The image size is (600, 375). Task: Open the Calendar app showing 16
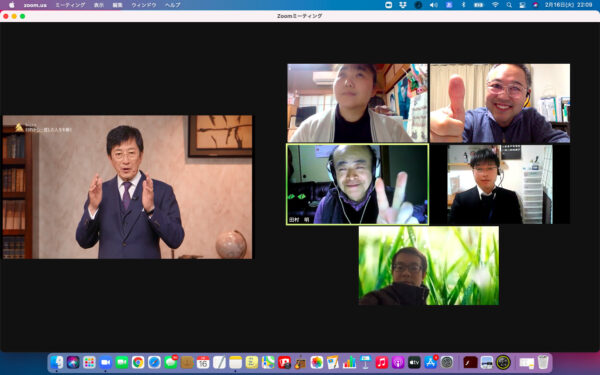click(203, 362)
